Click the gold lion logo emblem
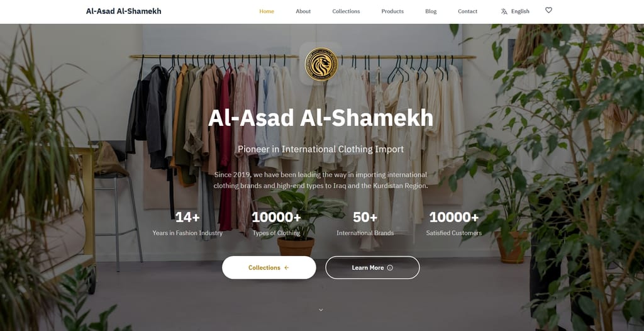This screenshot has height=331, width=644. tap(321, 64)
